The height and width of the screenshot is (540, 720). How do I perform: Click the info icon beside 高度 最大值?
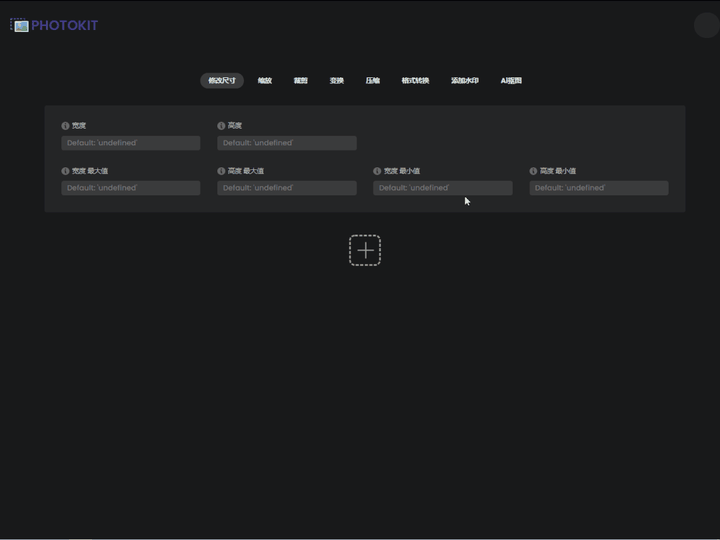(221, 171)
